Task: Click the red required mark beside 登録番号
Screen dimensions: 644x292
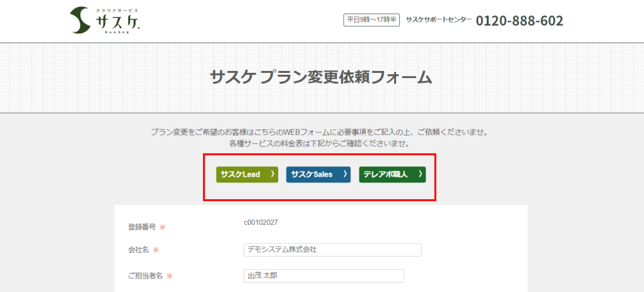Action: click(x=163, y=227)
